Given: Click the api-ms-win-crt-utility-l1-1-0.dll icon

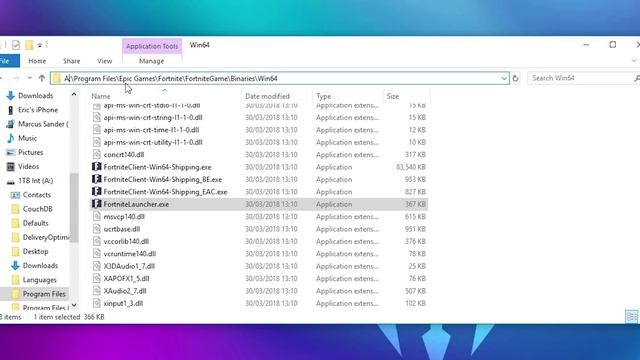Looking at the screenshot, I should 96,142.
